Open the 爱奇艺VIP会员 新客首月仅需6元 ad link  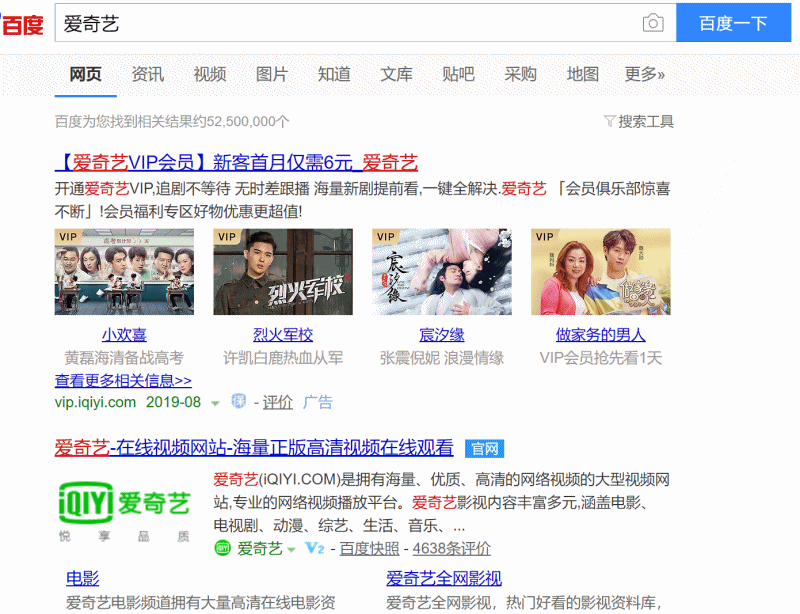coord(236,163)
